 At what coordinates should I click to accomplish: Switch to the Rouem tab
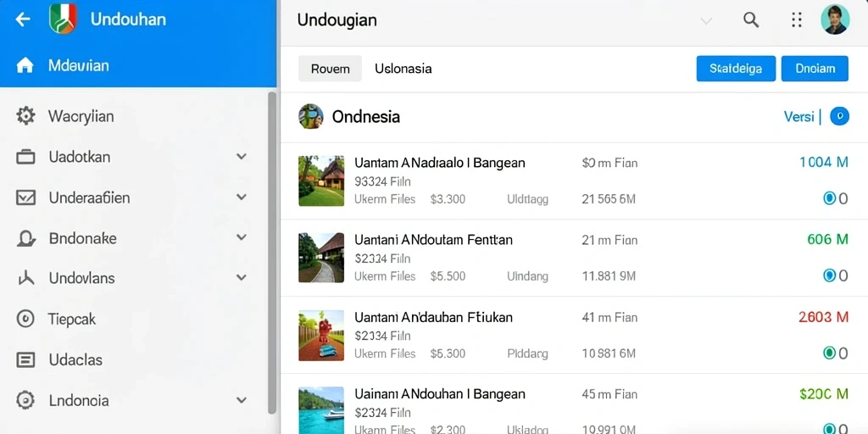(x=330, y=69)
